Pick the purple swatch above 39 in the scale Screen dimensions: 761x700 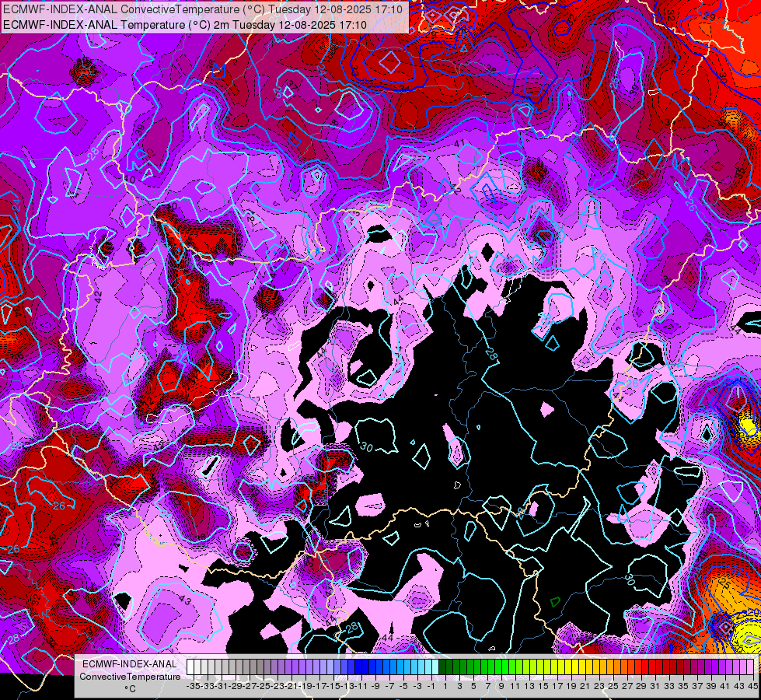tap(708, 667)
